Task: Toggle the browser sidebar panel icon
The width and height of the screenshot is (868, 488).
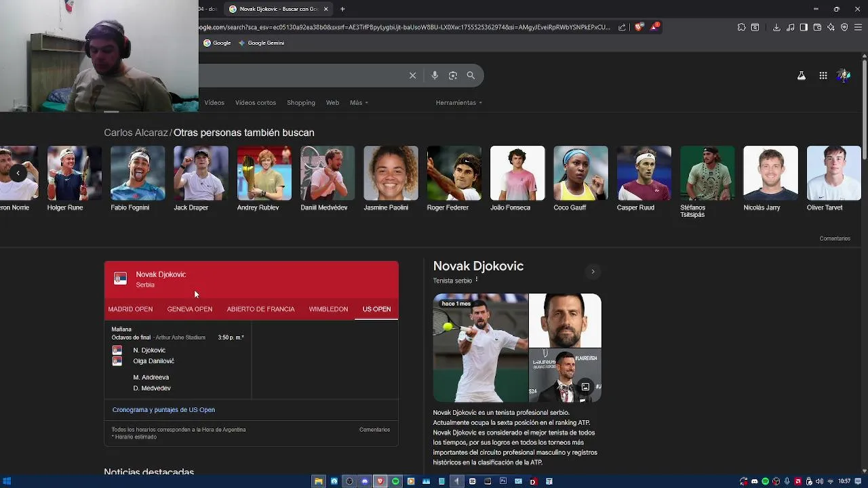Action: (804, 27)
